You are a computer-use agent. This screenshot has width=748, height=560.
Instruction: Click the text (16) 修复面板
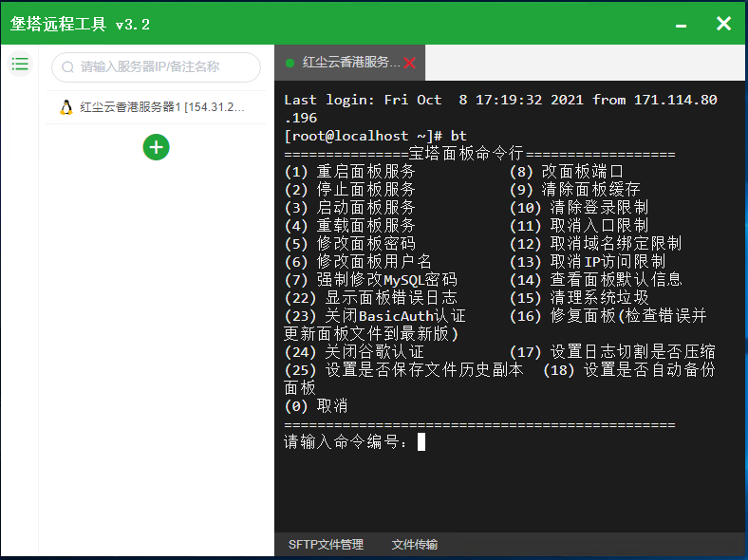[563, 316]
